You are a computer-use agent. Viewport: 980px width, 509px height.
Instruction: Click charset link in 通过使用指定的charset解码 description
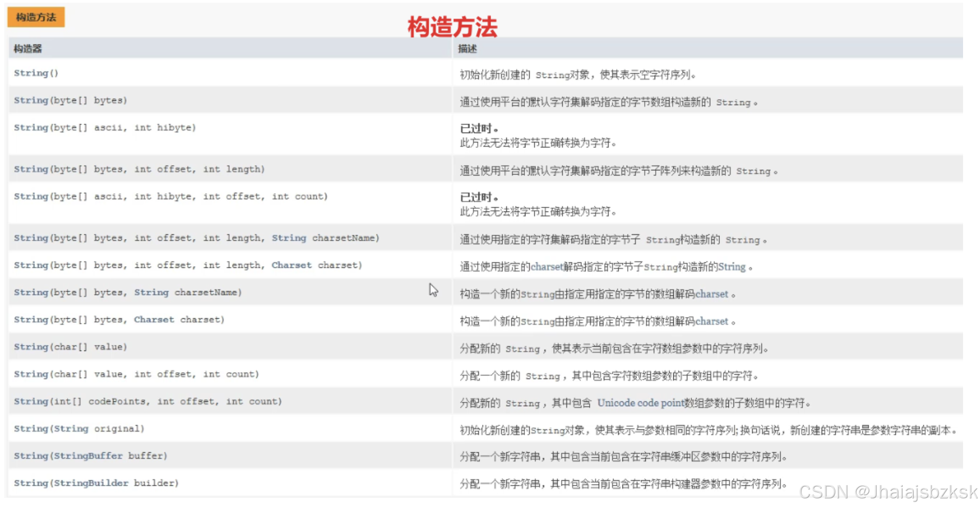tap(547, 267)
